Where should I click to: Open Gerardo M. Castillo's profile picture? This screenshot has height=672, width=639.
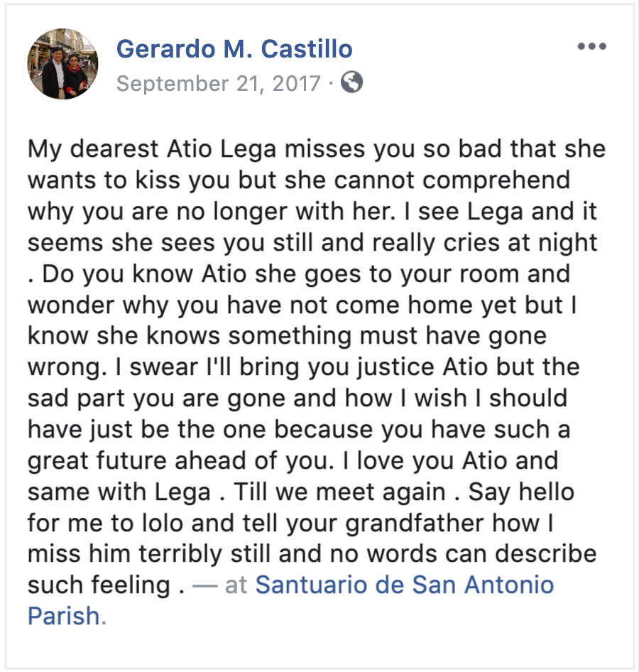(62, 64)
